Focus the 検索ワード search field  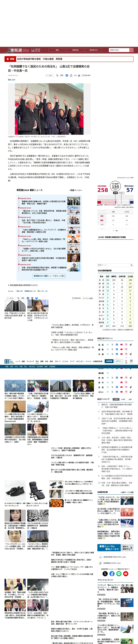coord(114,265)
